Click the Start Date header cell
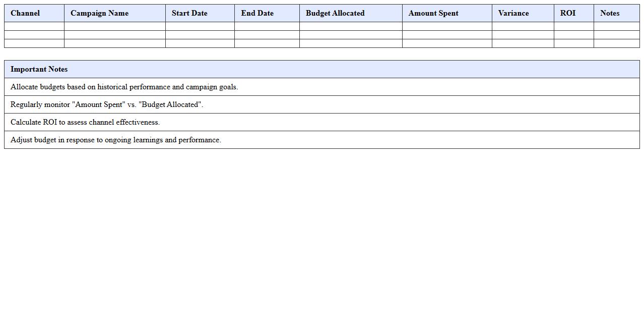Image resolution: width=644 pixels, height=328 pixels. [189, 13]
